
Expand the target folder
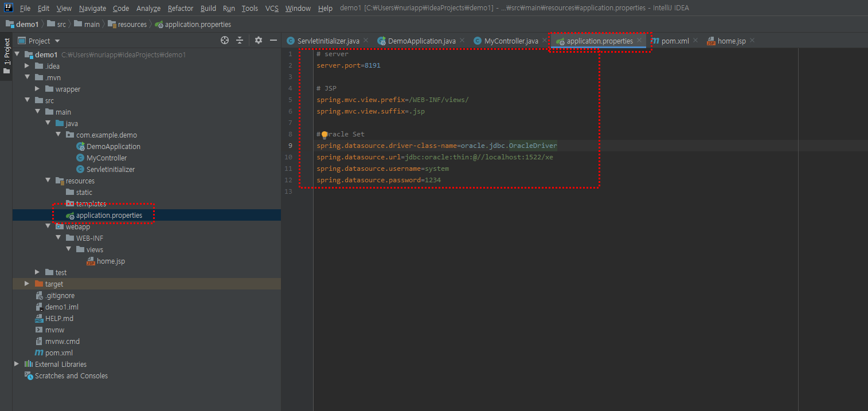[27, 284]
